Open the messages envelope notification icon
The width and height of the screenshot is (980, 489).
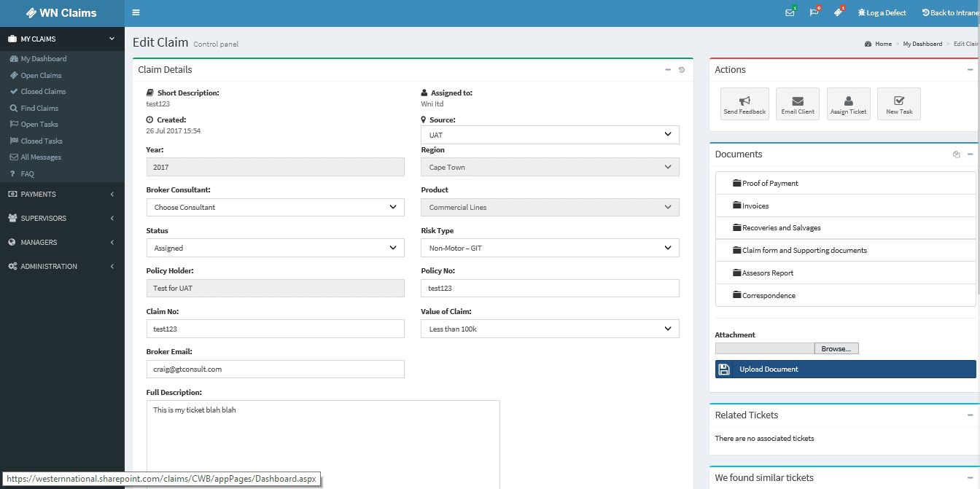[x=790, y=12]
